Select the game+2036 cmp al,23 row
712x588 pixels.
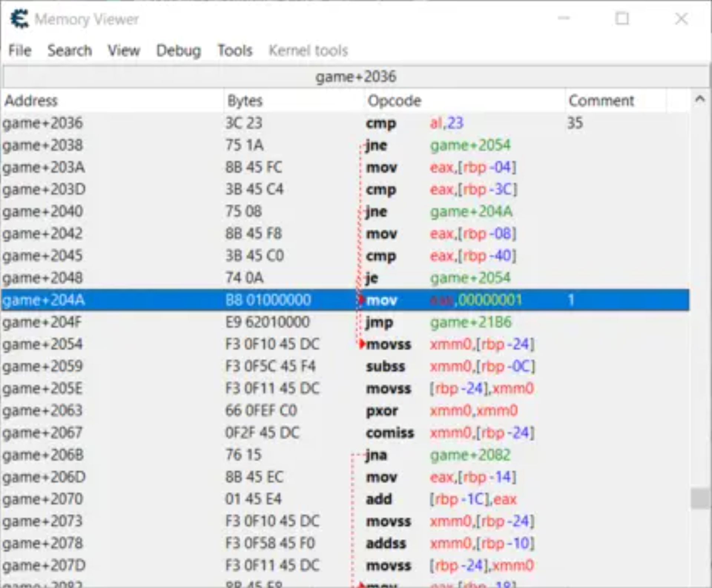click(x=345, y=123)
